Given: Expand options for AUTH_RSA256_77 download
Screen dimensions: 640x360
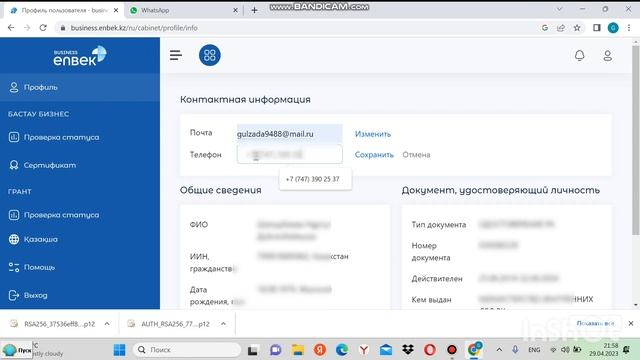Looking at the screenshot, I should (223, 324).
